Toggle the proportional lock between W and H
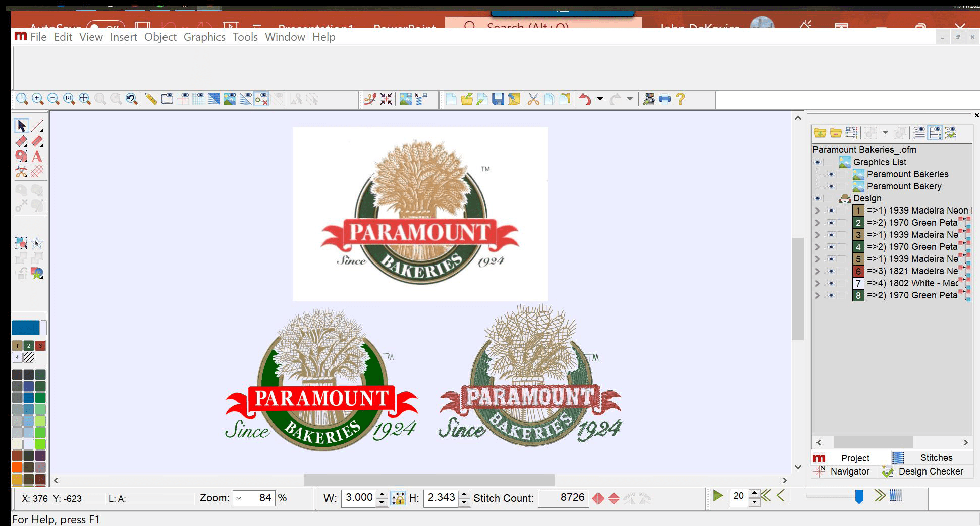 pyautogui.click(x=398, y=498)
